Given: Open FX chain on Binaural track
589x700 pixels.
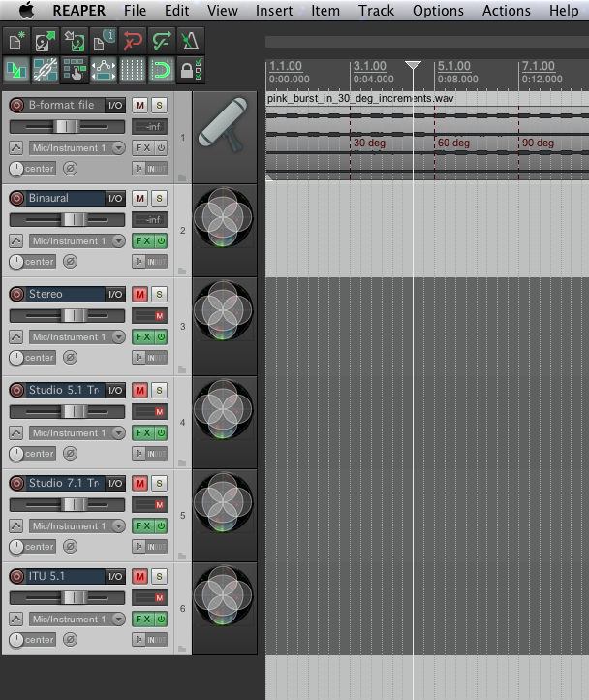Looking at the screenshot, I should pos(143,241).
